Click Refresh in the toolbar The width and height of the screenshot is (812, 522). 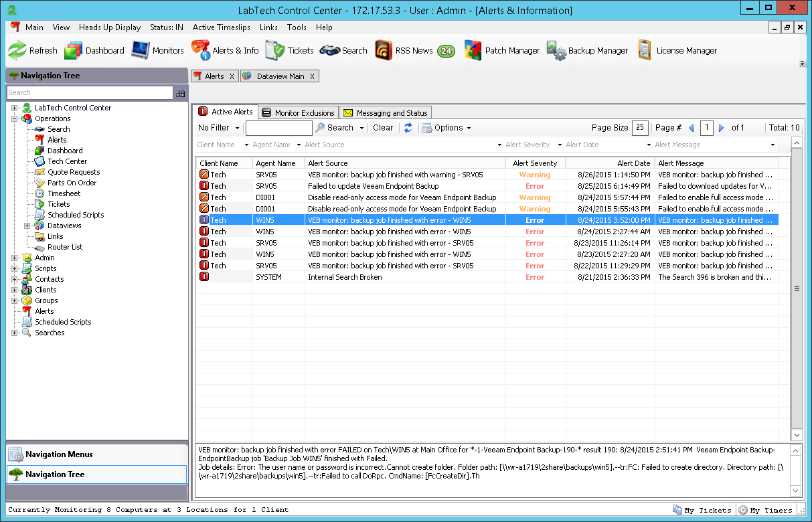click(x=32, y=50)
